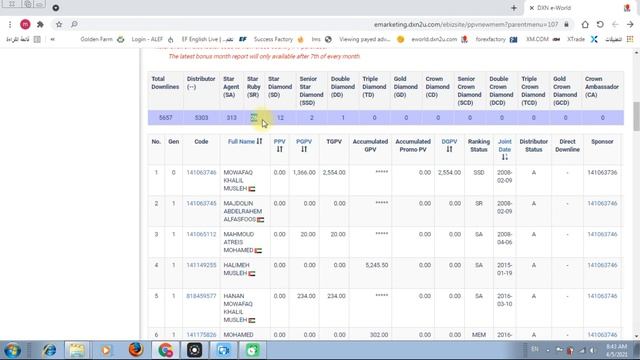Open the apps grid icon in bookmarks bar

(x=630, y=39)
